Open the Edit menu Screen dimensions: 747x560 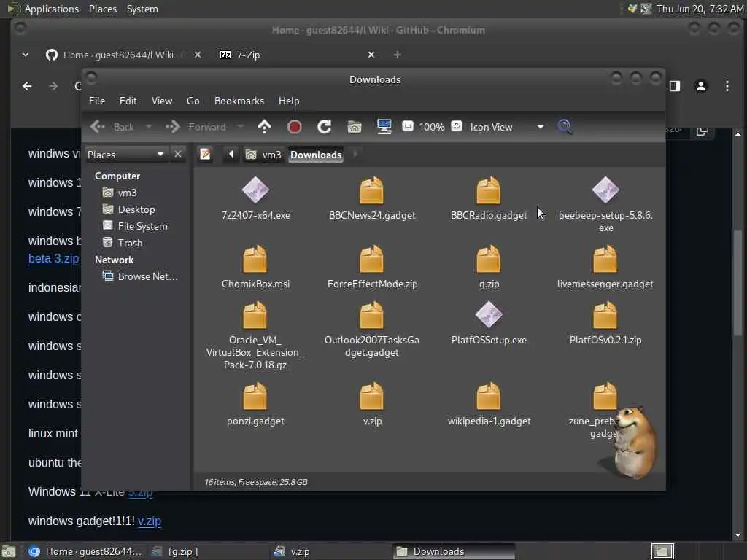[x=128, y=101]
